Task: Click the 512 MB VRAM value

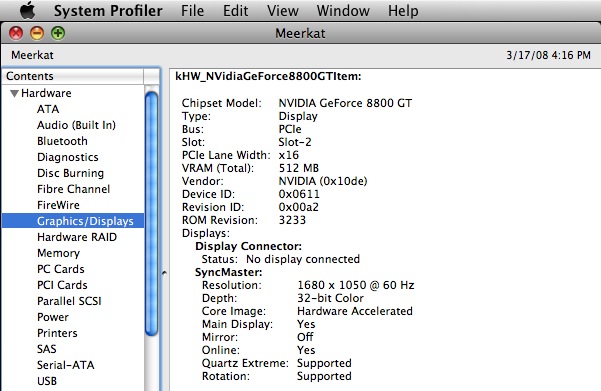Action: pyautogui.click(x=299, y=168)
